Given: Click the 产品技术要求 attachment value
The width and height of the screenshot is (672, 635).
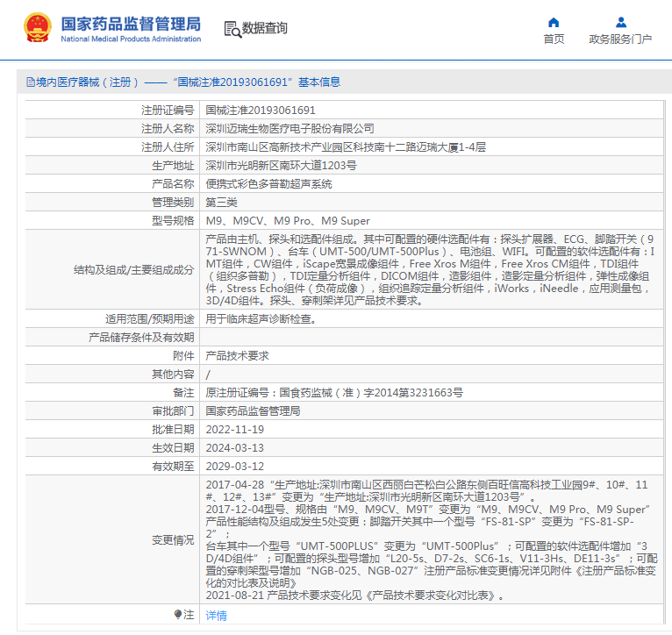Looking at the screenshot, I should click(x=237, y=356).
